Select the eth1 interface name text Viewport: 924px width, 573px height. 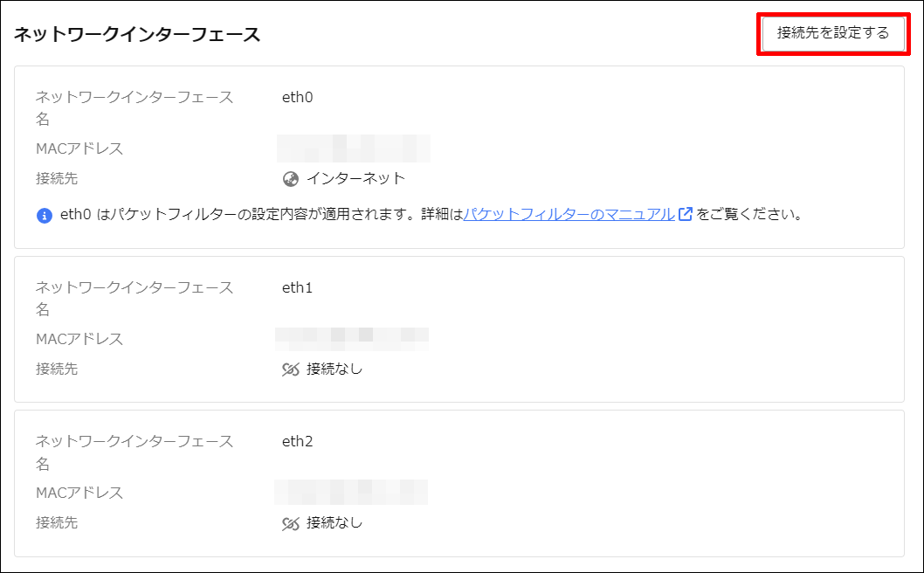tap(297, 287)
